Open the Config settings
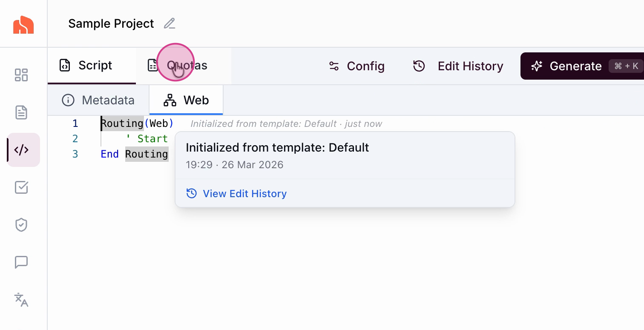644x330 pixels. (x=357, y=66)
